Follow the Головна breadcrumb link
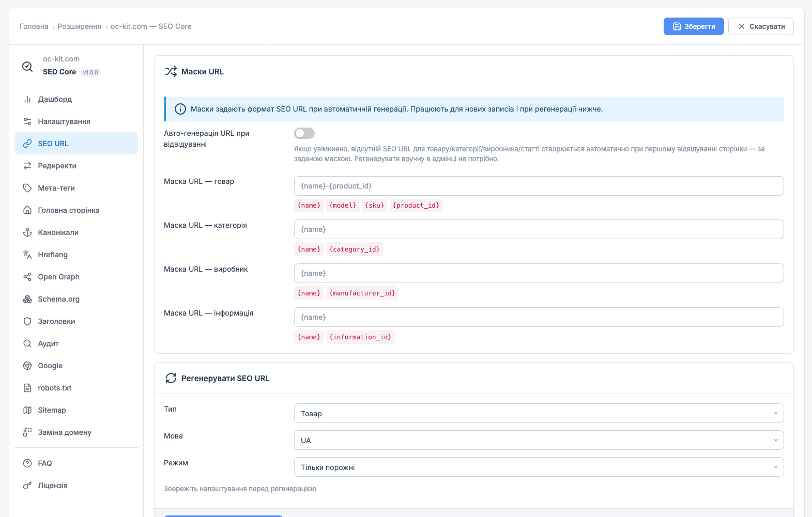Viewport: 812px width, 517px height. (x=34, y=26)
